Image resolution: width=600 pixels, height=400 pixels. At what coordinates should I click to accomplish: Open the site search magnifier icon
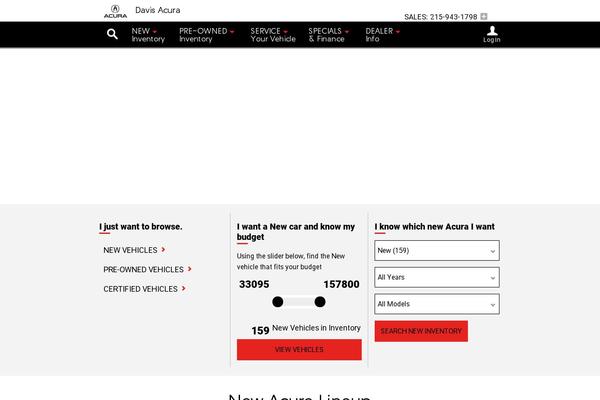(x=112, y=34)
